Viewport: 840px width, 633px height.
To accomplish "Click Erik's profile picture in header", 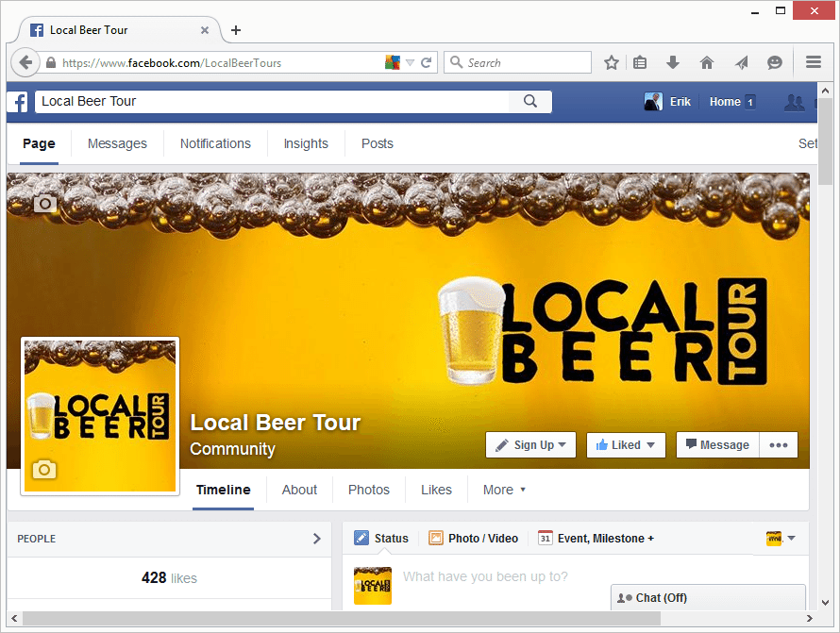I will tap(653, 102).
